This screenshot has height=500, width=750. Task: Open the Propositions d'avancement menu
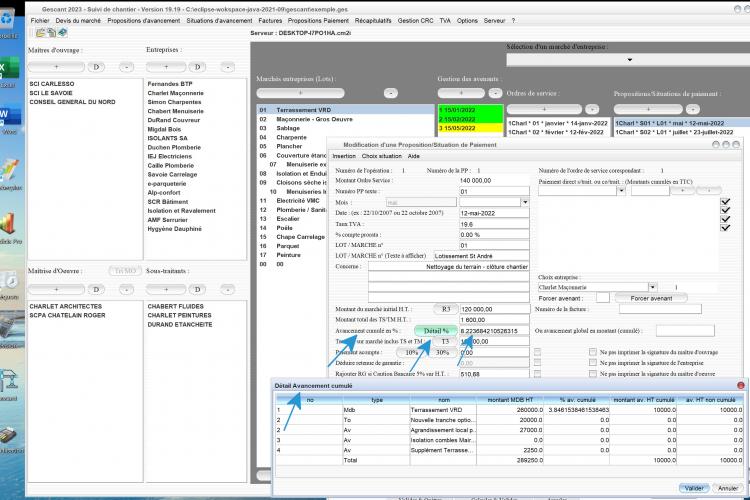143,21
